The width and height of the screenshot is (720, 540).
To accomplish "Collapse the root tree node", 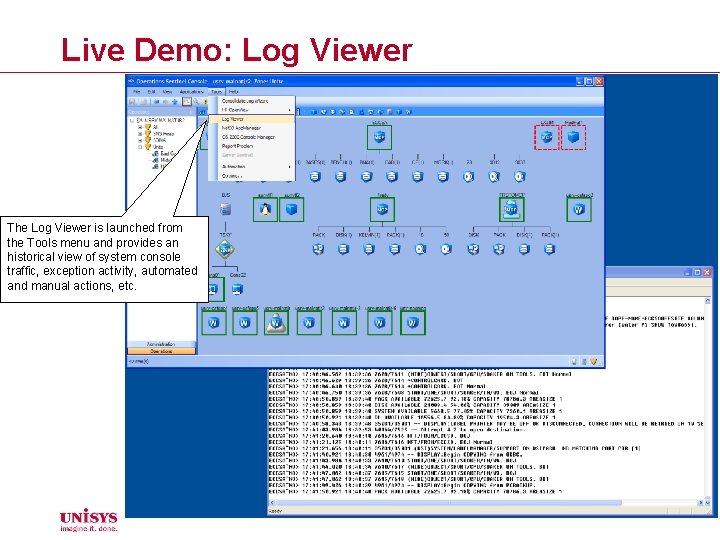I will pos(132,120).
